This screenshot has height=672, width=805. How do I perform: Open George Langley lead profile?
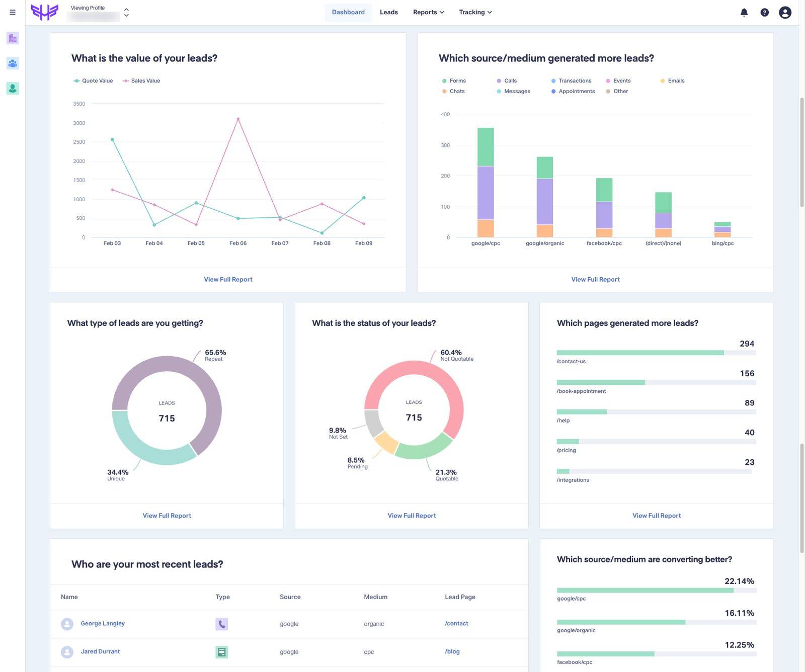(103, 623)
